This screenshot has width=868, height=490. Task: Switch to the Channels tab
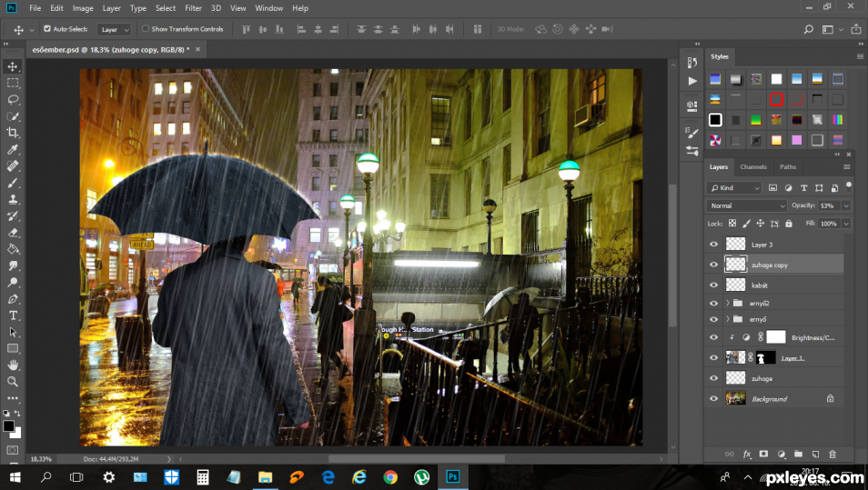tap(753, 166)
